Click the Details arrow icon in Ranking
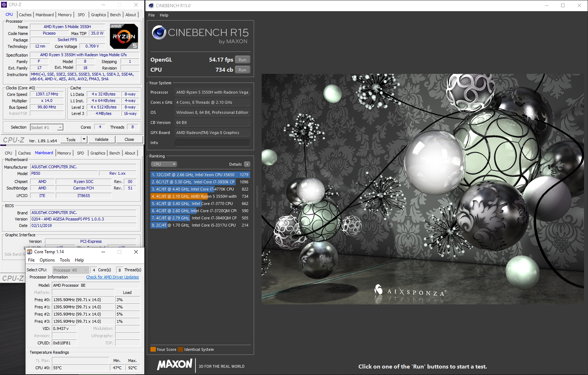This screenshot has height=375, width=588. click(x=247, y=164)
